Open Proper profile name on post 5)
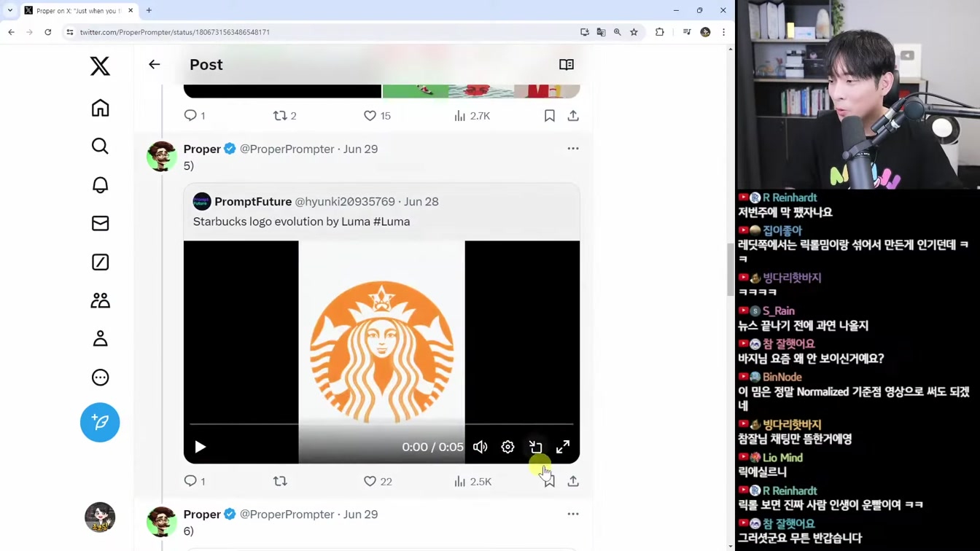Viewport: 980px width, 551px height. 202,149
